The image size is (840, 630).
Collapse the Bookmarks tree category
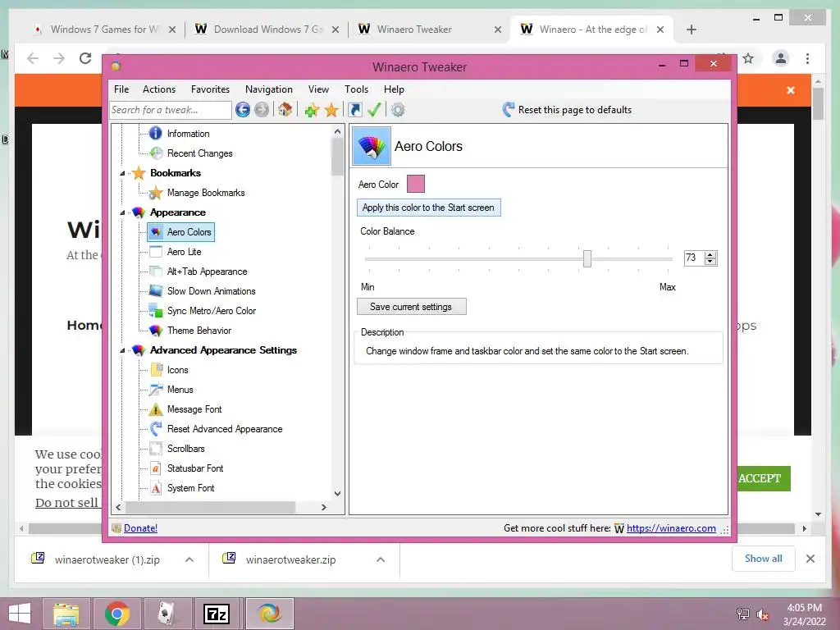(x=123, y=173)
